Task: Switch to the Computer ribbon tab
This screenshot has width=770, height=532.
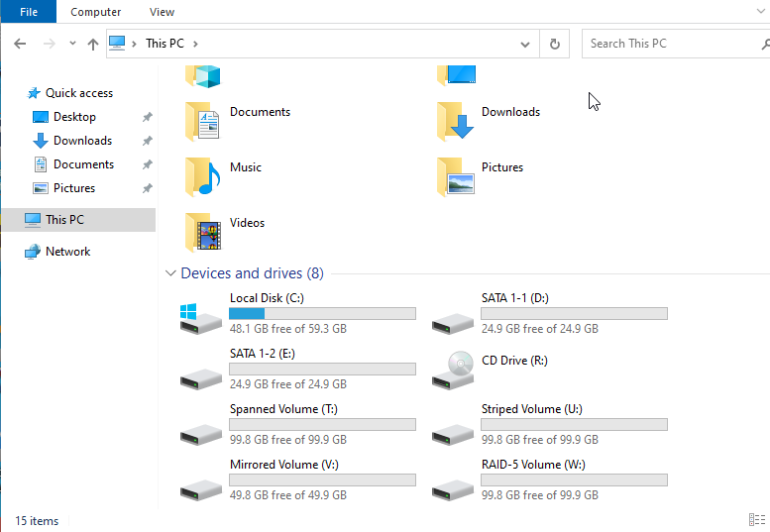Action: (96, 12)
